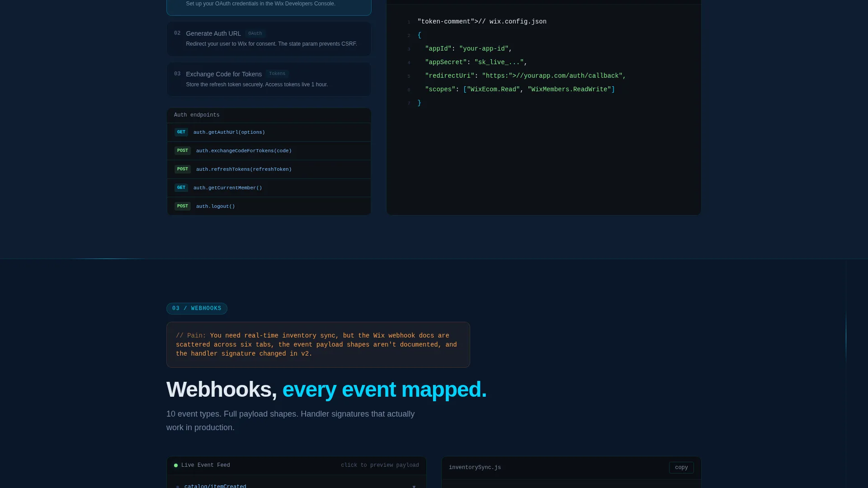Select the inventorySync.js file name
The image size is (868, 488).
point(475,468)
